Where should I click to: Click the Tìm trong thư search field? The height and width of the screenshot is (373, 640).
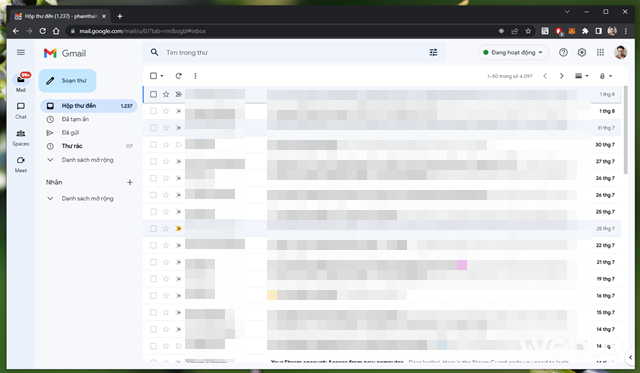[x=294, y=53]
